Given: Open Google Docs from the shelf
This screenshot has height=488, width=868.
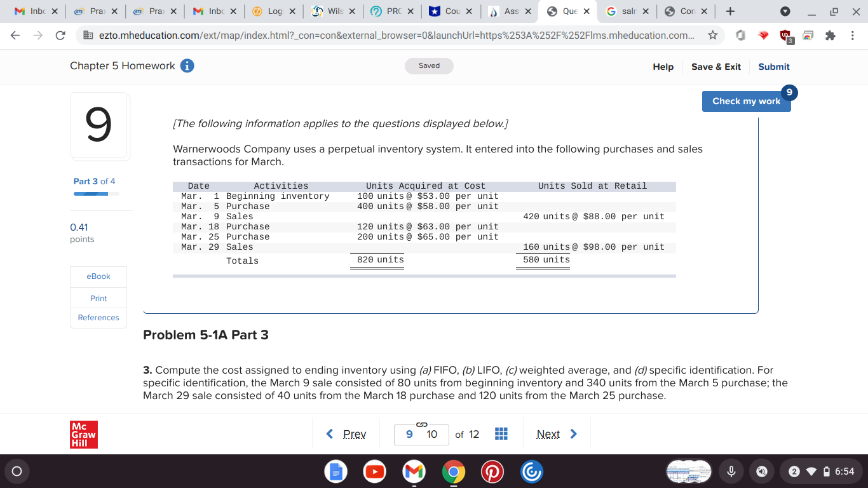Looking at the screenshot, I should [334, 471].
